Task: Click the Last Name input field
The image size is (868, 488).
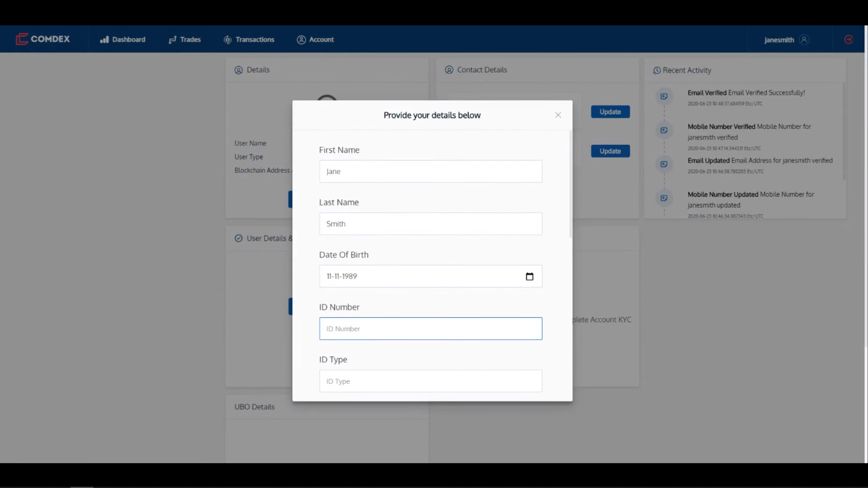Action: click(x=431, y=224)
